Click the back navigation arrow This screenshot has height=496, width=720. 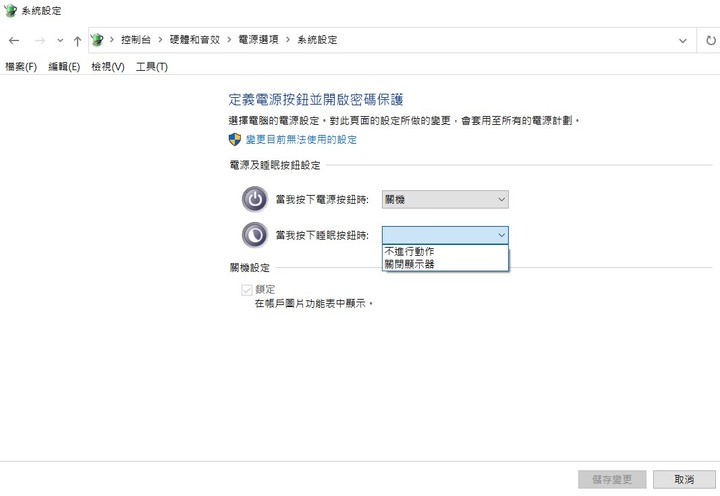14,40
